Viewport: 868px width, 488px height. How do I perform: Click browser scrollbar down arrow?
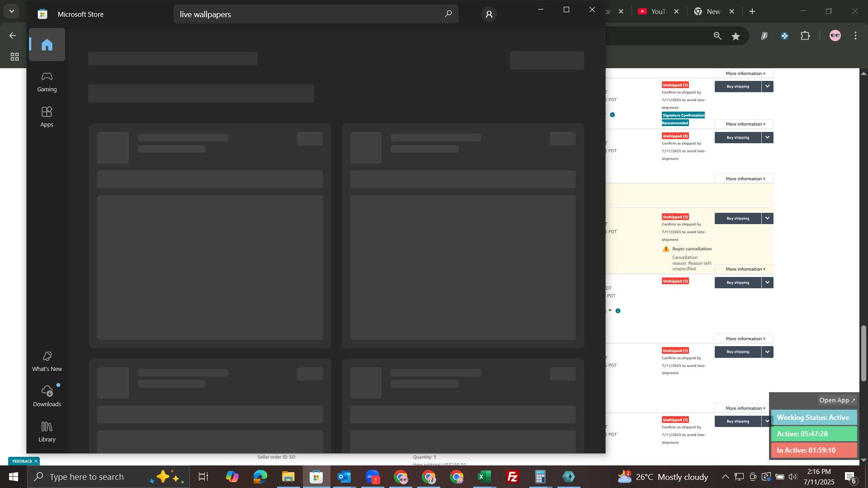[863, 460]
